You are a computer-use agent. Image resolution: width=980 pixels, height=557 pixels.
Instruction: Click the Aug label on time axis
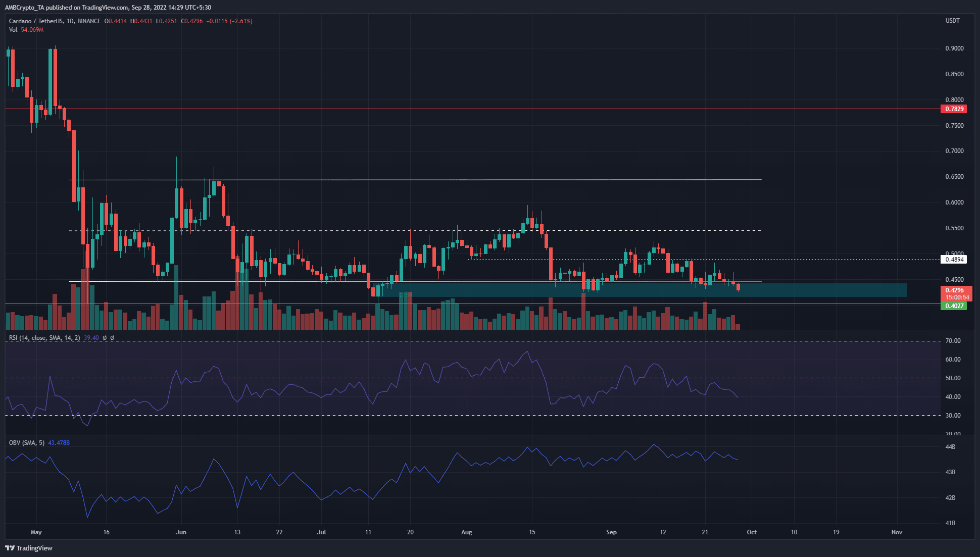[x=467, y=532]
